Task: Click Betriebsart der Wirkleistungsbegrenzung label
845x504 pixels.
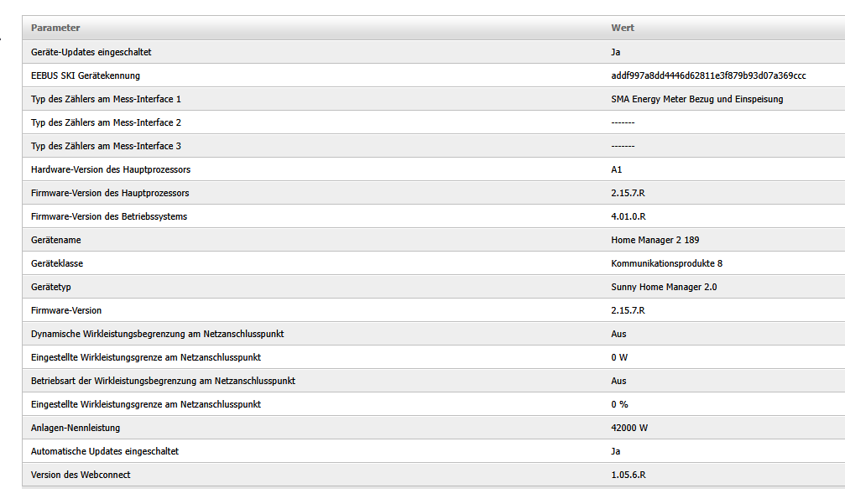Action: point(163,381)
